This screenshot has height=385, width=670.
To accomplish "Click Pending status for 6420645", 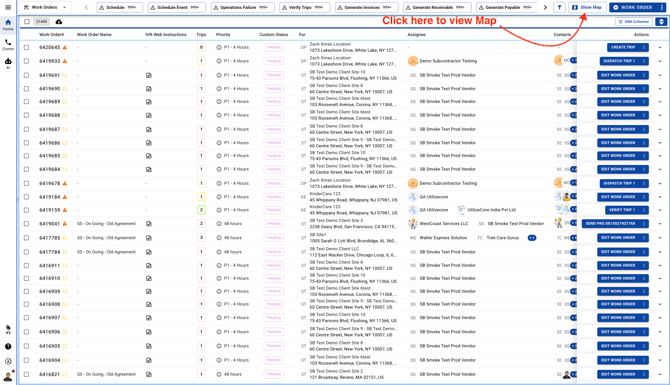I will coord(273,47).
